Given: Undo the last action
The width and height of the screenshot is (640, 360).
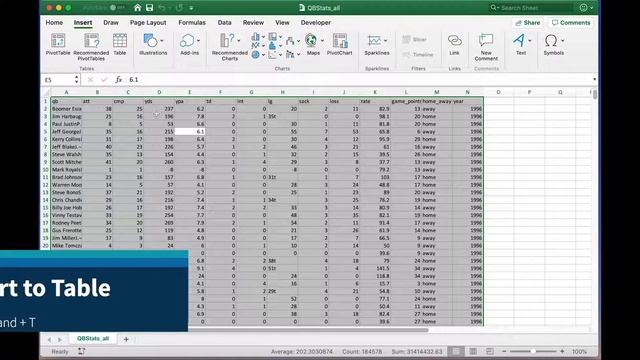Looking at the screenshot, I should tap(162, 8).
